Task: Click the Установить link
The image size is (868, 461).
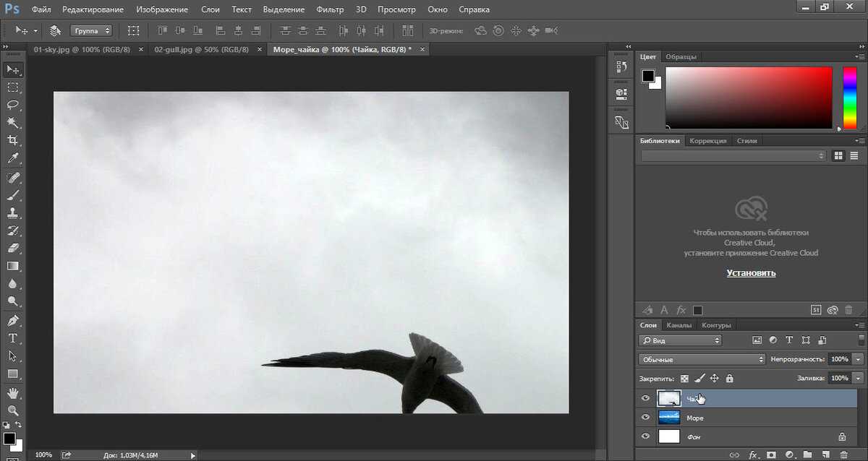Action: coord(752,273)
